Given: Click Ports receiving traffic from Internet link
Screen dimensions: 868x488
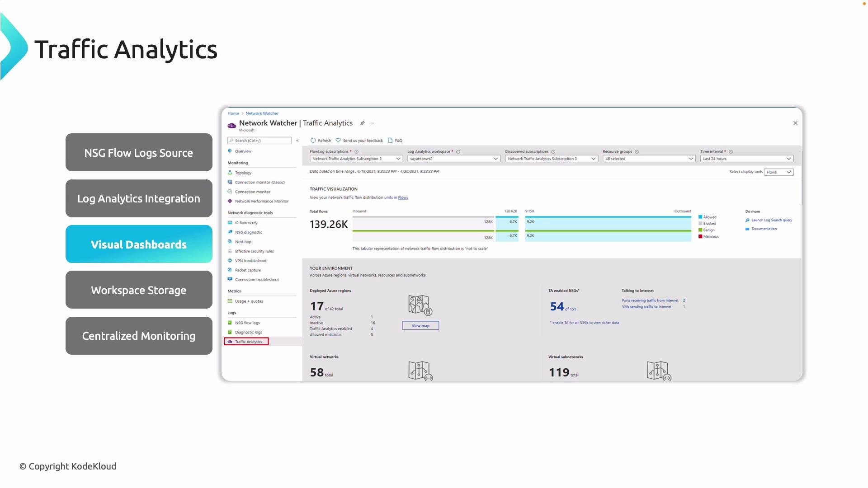Looking at the screenshot, I should [x=650, y=300].
